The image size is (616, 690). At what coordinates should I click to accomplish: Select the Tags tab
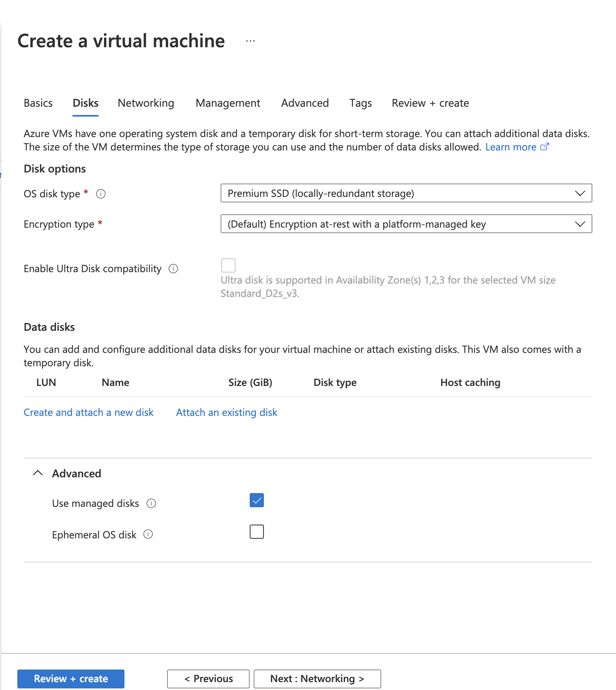coord(360,103)
